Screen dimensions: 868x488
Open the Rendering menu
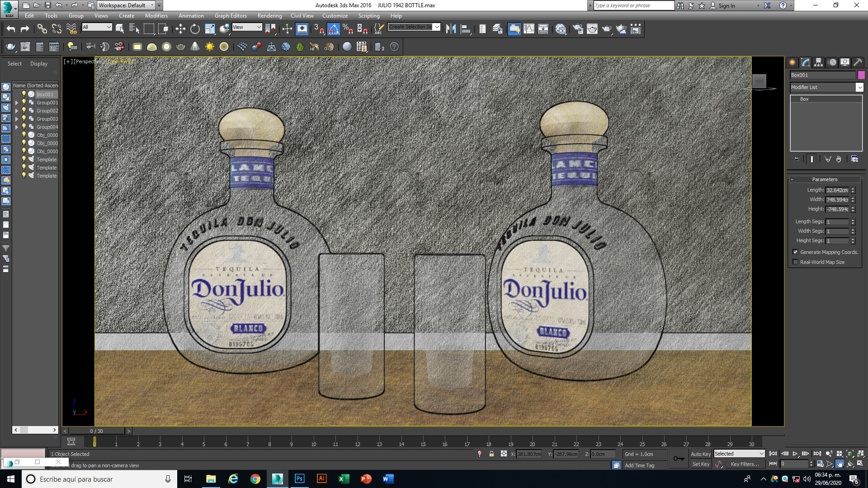(x=269, y=15)
